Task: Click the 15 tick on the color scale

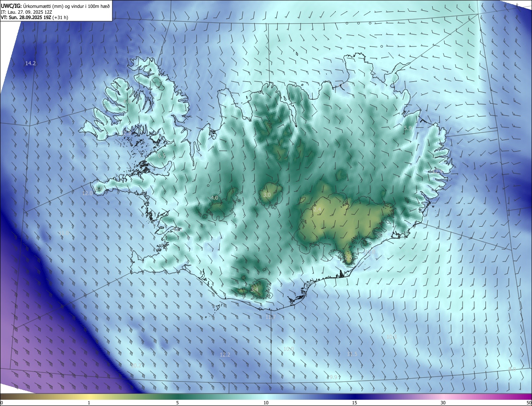Action: coord(355,403)
